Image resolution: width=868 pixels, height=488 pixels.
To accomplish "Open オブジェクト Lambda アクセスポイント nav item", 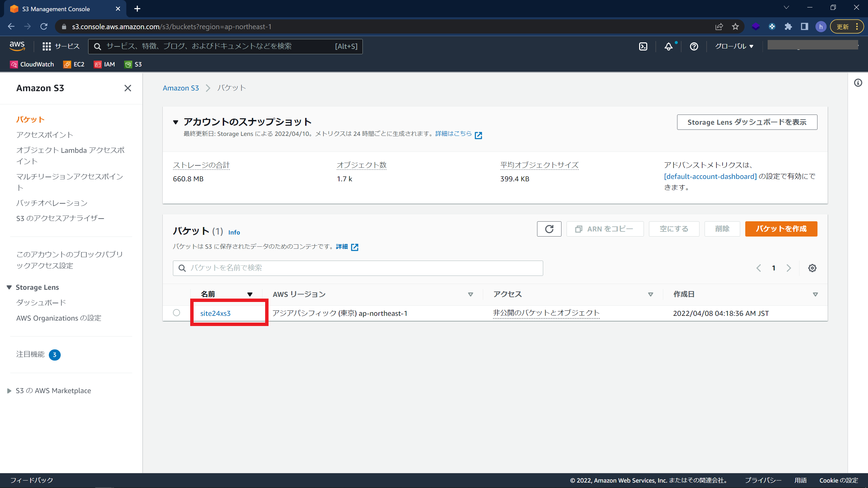I will tap(70, 156).
